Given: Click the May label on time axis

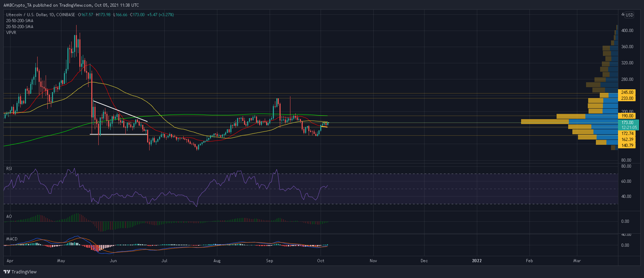Looking at the screenshot, I should (61, 261).
